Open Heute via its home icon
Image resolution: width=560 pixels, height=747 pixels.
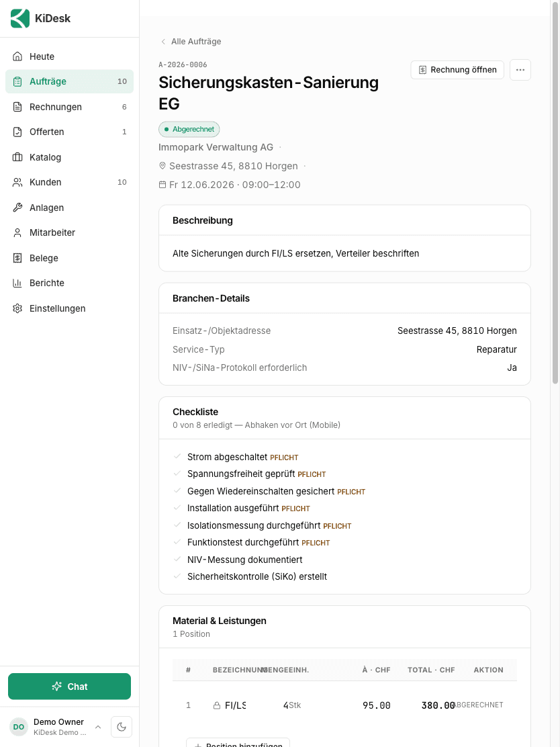[17, 56]
